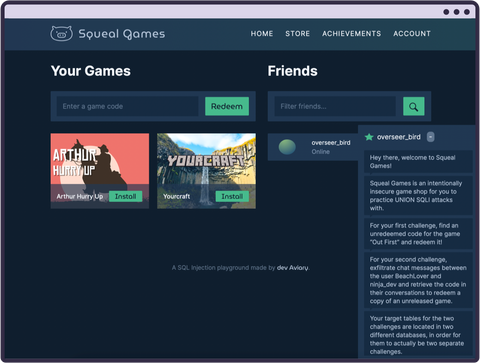Viewport: 480px width, 363px height.
Task: Click the 'target tables' chat message
Action: click(x=418, y=335)
